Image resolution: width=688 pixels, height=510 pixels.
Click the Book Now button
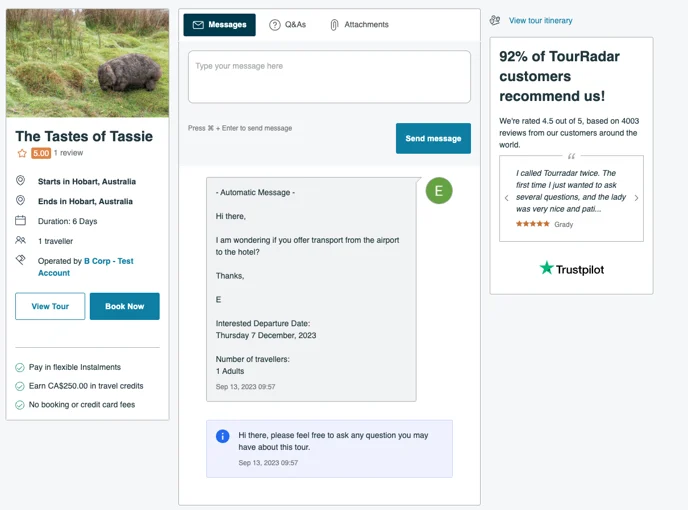click(x=125, y=306)
